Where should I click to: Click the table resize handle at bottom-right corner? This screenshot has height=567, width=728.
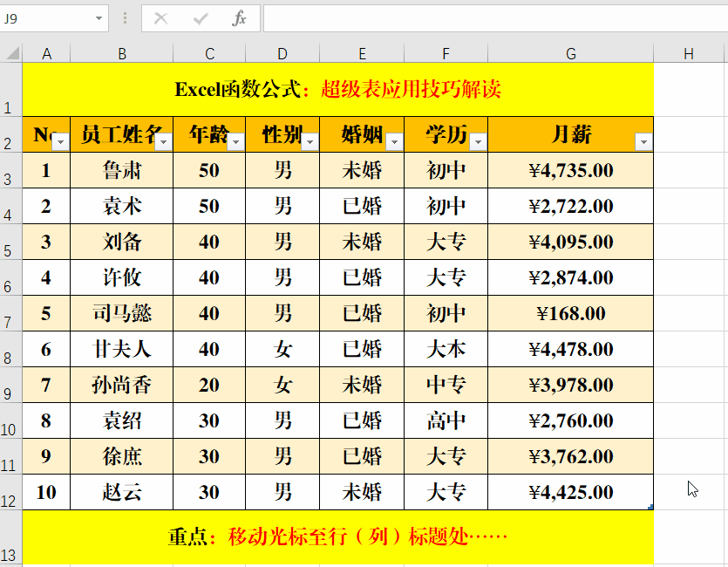651,507
